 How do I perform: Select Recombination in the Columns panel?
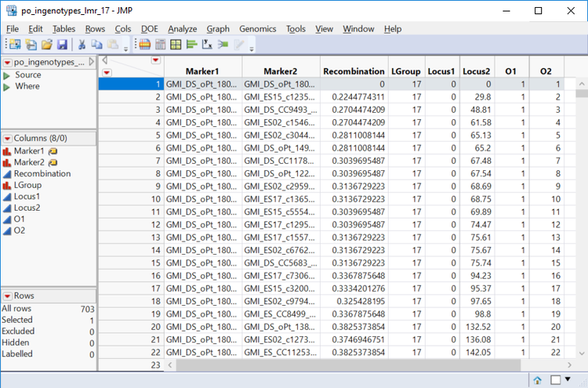click(42, 174)
